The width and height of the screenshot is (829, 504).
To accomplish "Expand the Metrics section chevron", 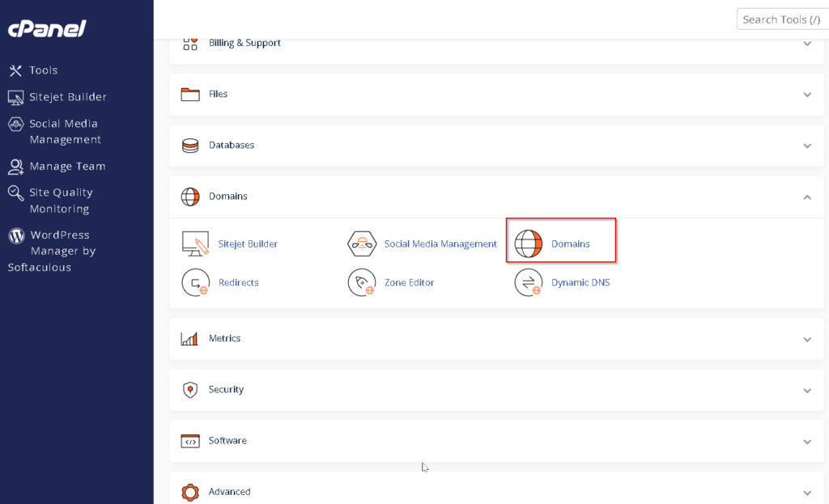I will [x=807, y=339].
